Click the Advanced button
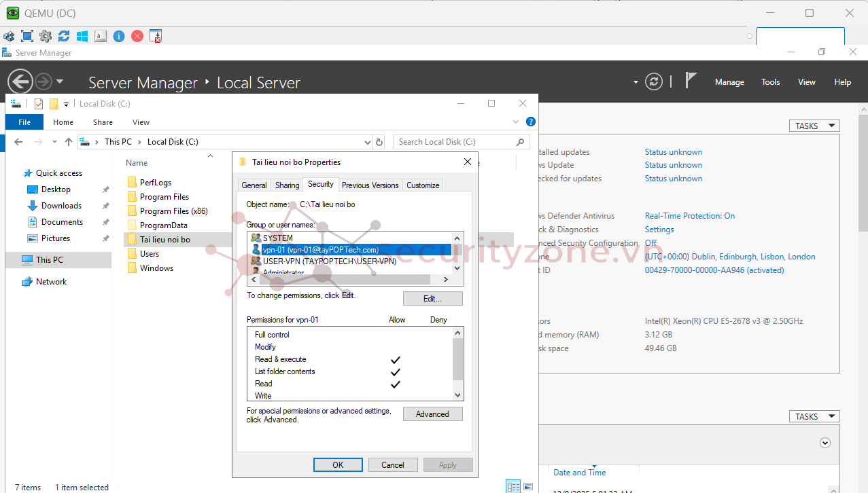The width and height of the screenshot is (868, 493). click(432, 414)
